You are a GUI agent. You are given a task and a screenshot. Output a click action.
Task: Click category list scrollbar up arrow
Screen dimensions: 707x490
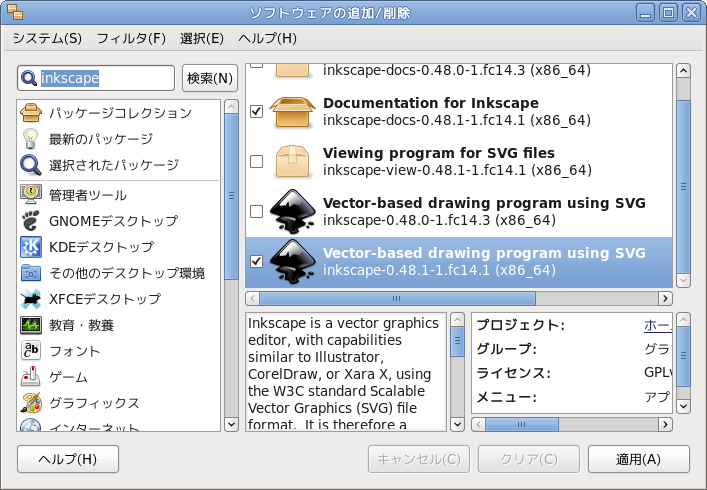[x=231, y=107]
